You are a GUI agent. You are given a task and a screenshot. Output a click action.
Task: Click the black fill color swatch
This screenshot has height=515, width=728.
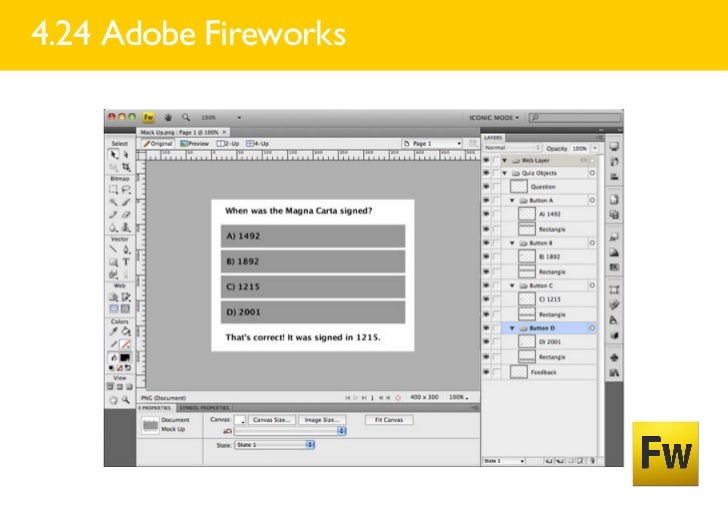pos(126,358)
